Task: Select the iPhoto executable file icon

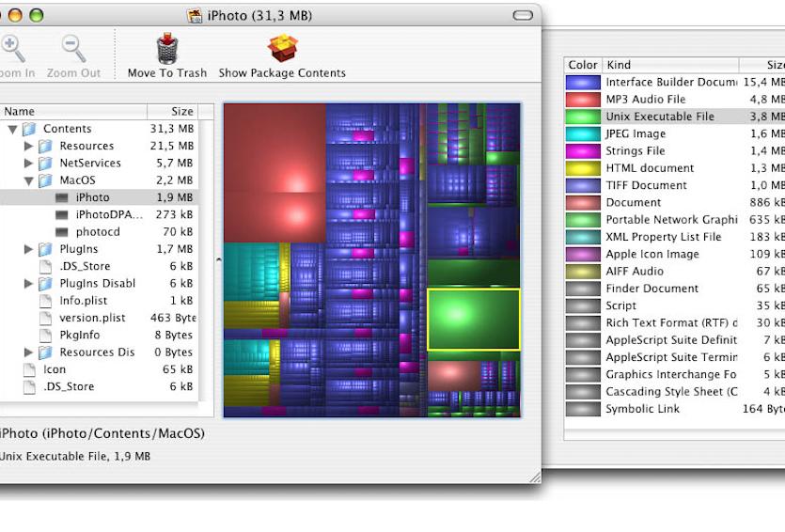Action: click(x=62, y=197)
